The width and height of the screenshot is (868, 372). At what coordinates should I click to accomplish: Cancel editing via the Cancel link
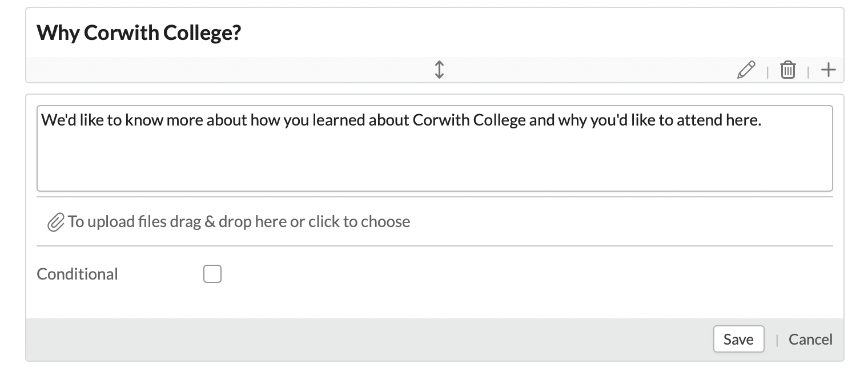[810, 339]
